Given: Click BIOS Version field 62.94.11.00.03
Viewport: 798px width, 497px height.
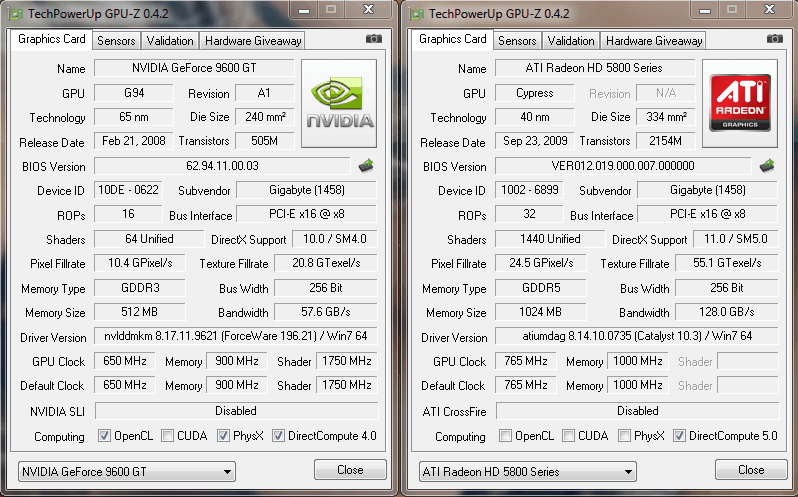Looking at the screenshot, I should pos(222,166).
